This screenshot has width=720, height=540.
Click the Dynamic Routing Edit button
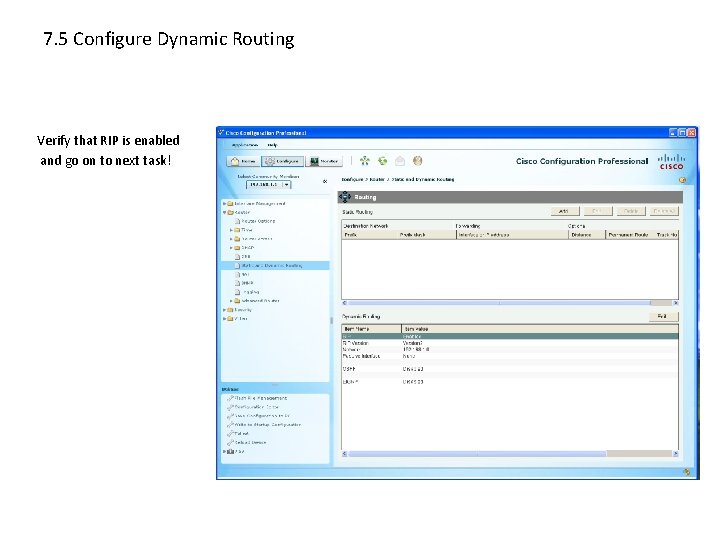pos(662,316)
